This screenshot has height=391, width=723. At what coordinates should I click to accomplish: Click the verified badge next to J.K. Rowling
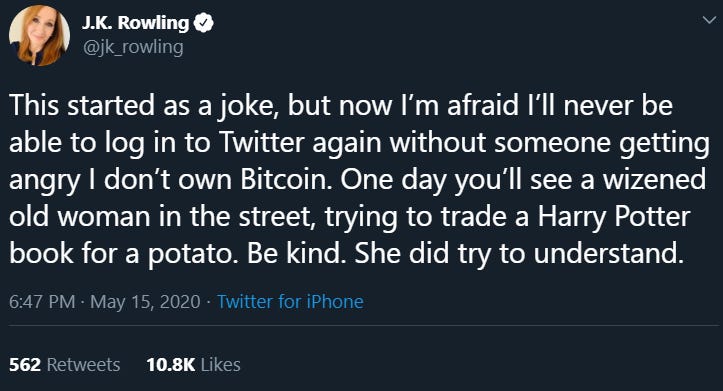203,23
